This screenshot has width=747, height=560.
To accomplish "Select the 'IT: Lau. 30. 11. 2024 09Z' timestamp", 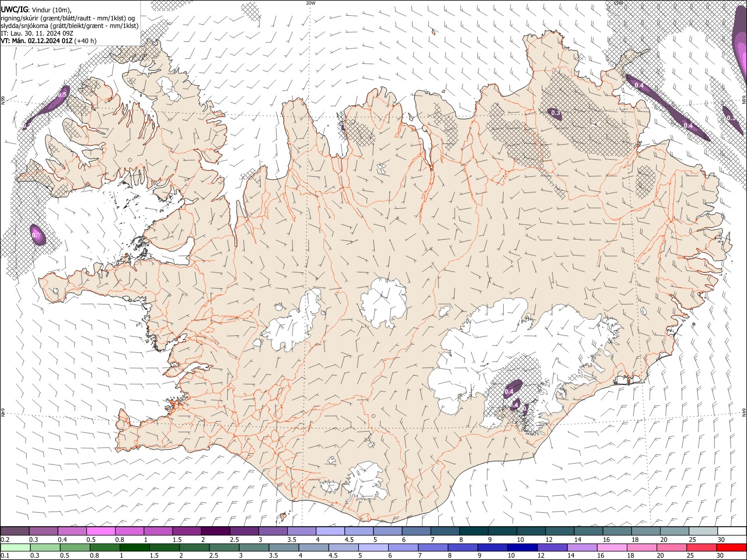I will pyautogui.click(x=37, y=33).
